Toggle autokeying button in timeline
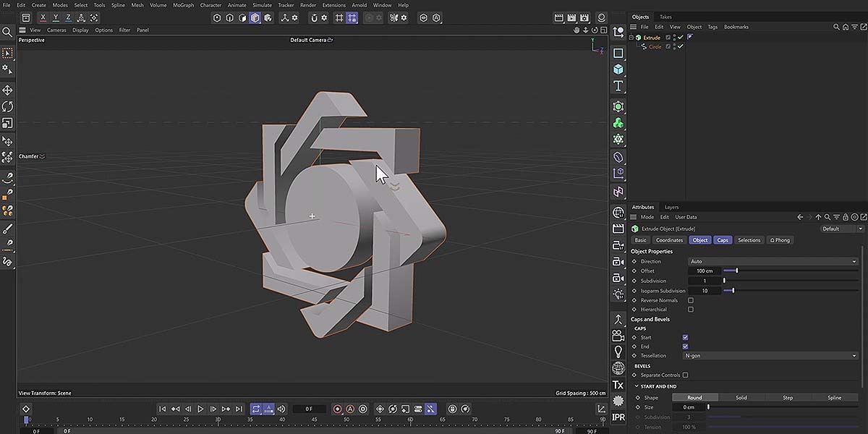The width and height of the screenshot is (868, 434). (350, 409)
